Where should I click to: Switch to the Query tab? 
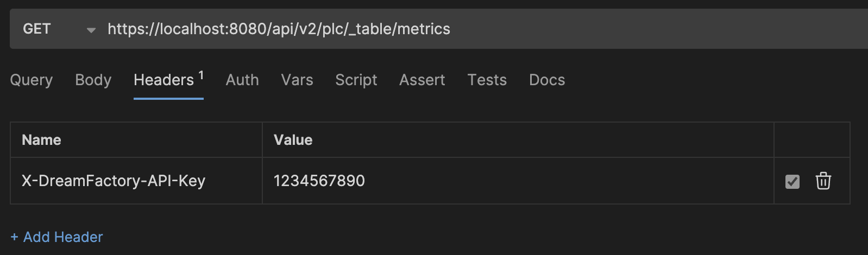pyautogui.click(x=32, y=80)
